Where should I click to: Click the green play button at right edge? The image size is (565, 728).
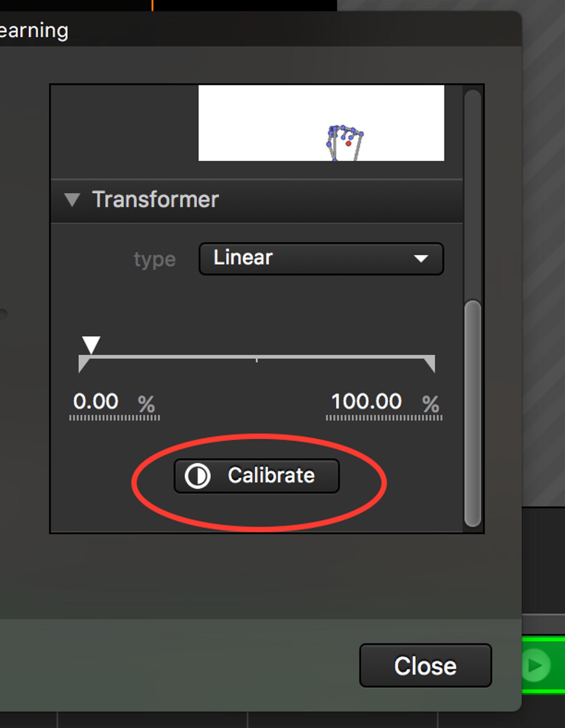click(x=536, y=666)
